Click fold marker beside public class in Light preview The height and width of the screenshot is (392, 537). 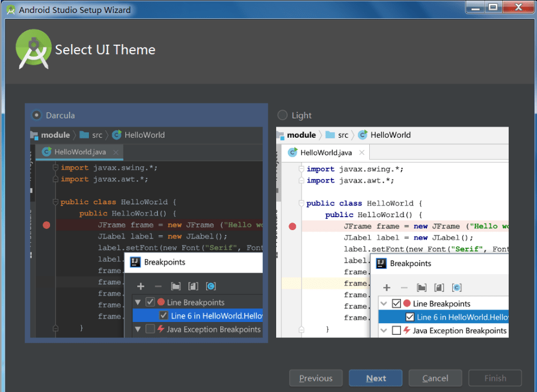point(301,204)
